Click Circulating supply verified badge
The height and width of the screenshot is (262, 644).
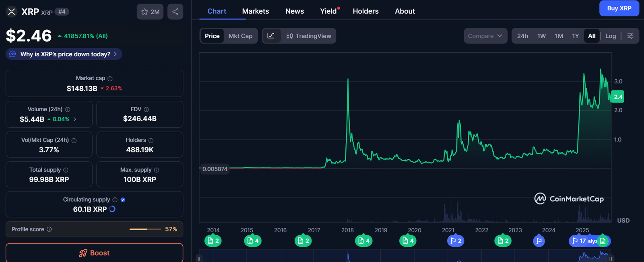[x=123, y=200]
